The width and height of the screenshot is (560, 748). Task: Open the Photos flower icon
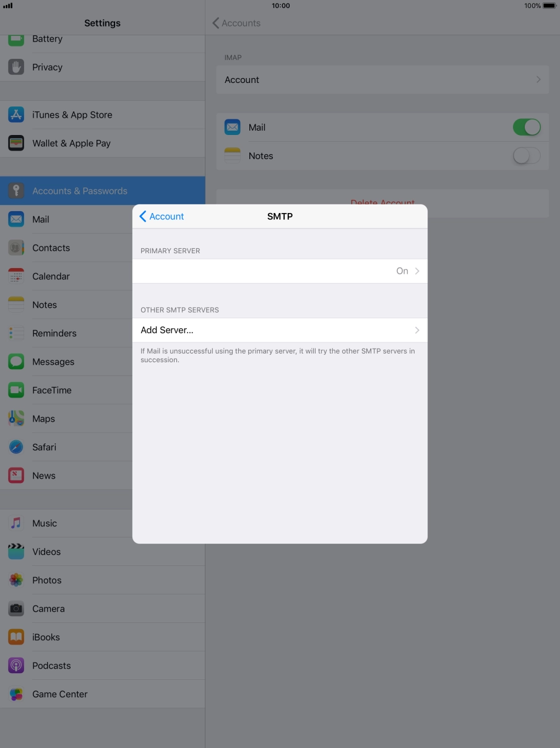[16, 580]
